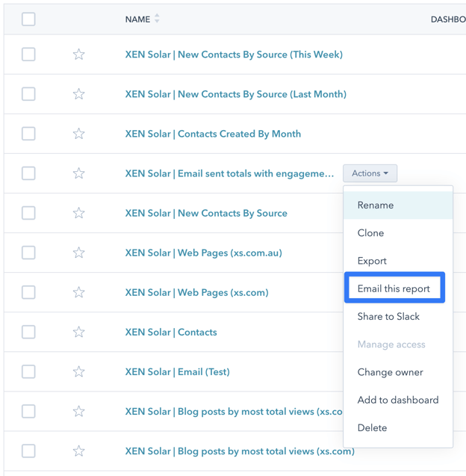Open the Web Pages (xs.com) report link

[197, 293]
